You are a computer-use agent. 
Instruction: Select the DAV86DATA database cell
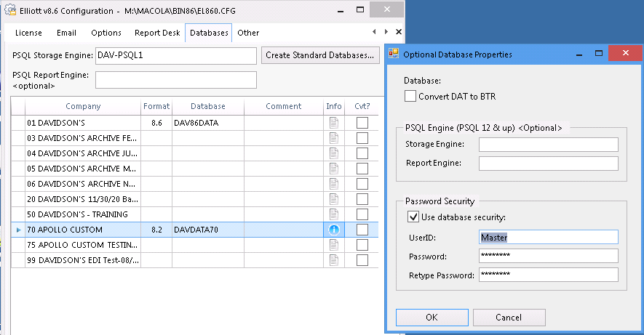(x=208, y=123)
